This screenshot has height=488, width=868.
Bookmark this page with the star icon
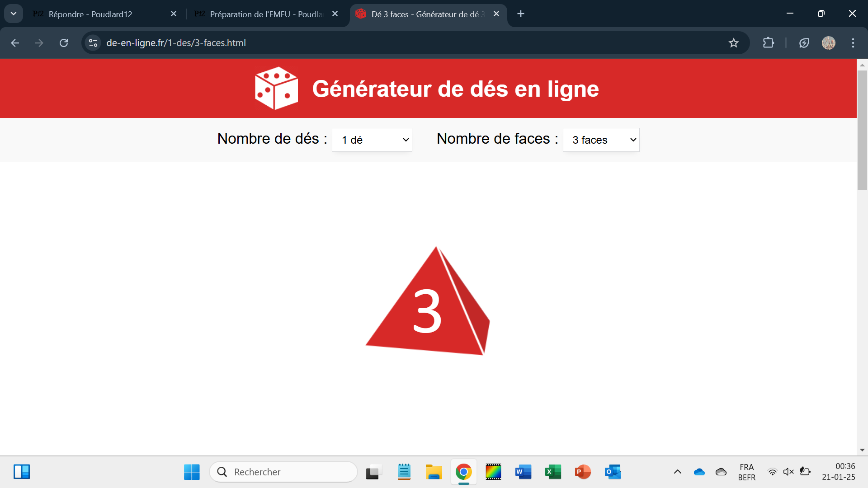pos(733,43)
